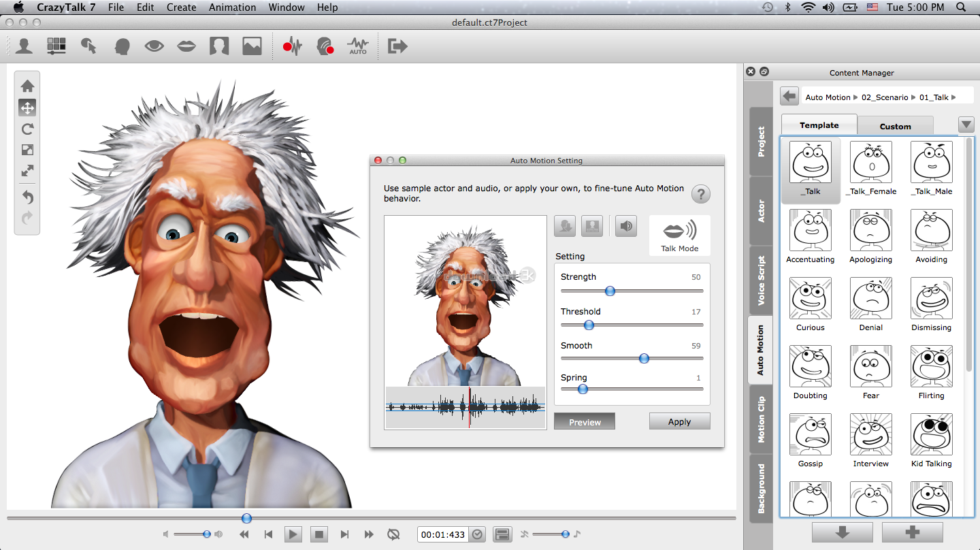Click the Apply button
Viewport: 980px width, 550px height.
tap(679, 421)
